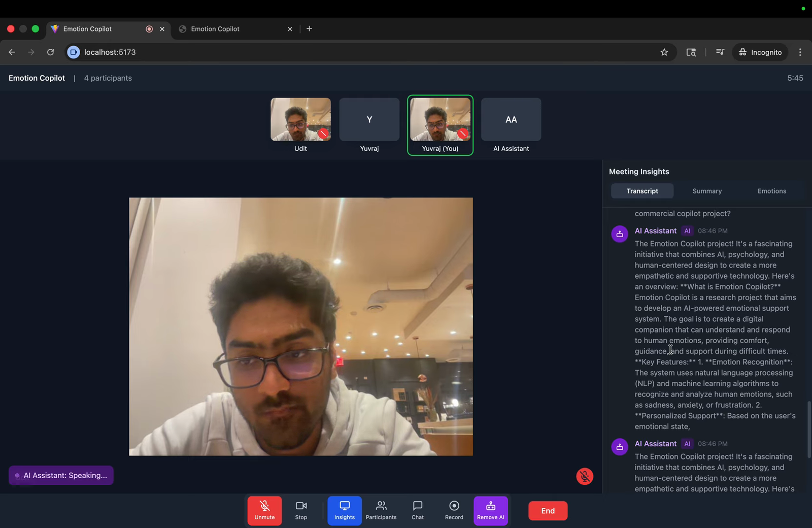Click the 4 participants label

[x=108, y=78]
